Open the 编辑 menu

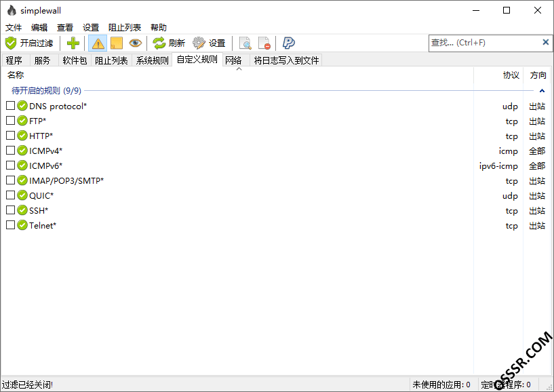pos(39,27)
